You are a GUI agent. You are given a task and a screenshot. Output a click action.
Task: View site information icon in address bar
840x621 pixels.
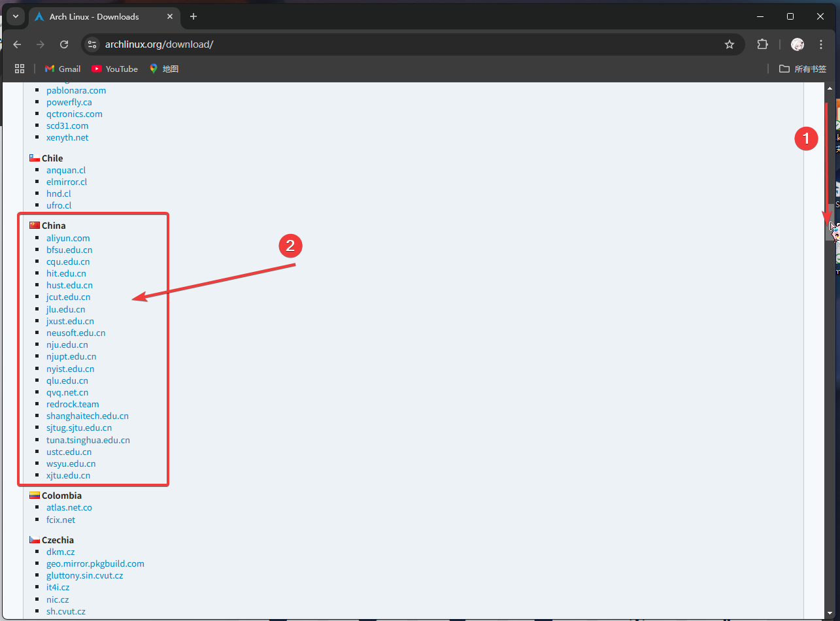93,44
